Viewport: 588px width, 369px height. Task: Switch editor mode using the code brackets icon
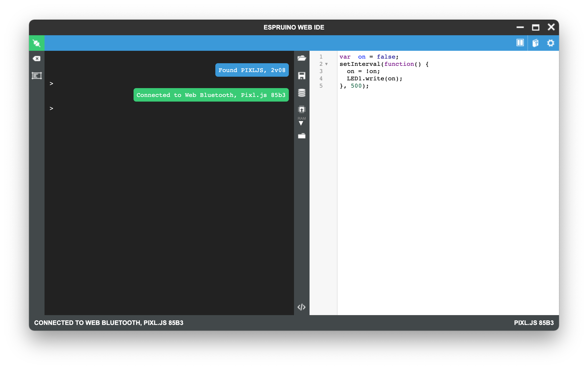tap(302, 307)
